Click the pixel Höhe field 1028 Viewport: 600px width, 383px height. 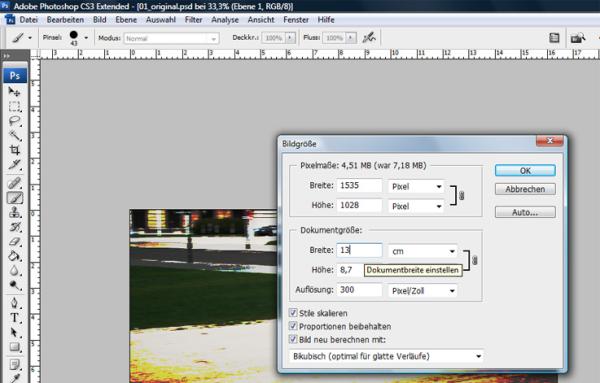(x=359, y=205)
